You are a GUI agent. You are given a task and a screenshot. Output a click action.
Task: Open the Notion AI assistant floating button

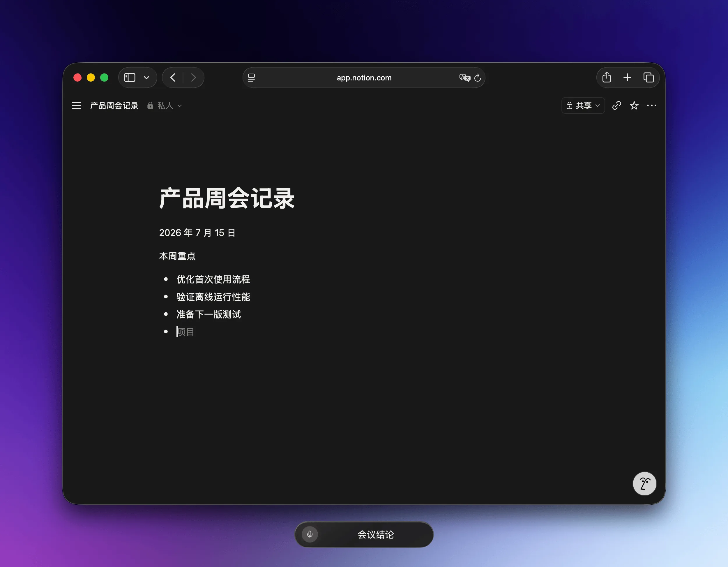[x=644, y=484]
